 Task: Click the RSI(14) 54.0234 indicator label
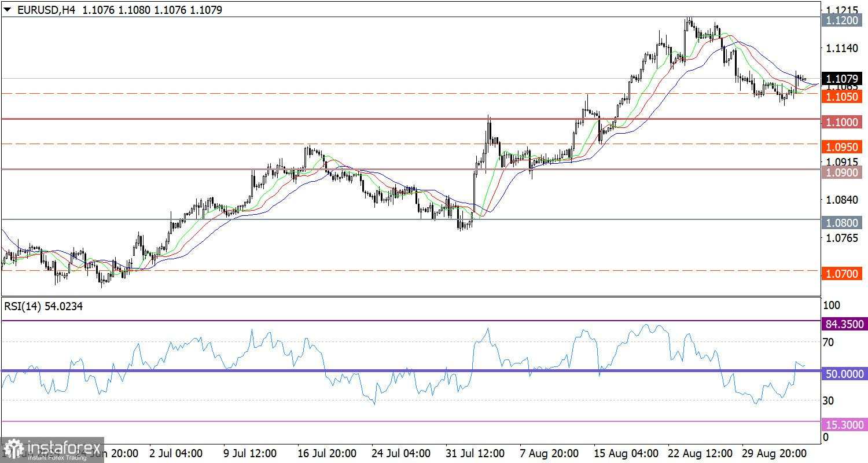(x=43, y=307)
